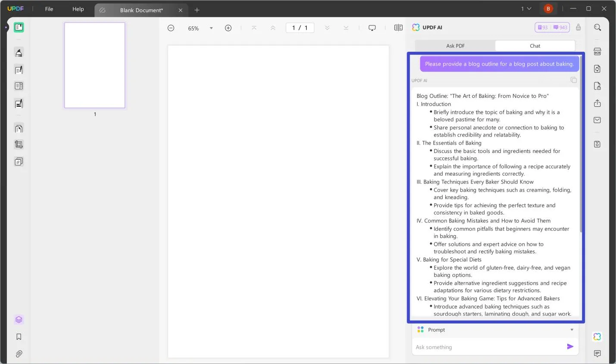Image resolution: width=616 pixels, height=364 pixels.
Task: Open the zoom percentage dropdown
Action: (x=211, y=28)
